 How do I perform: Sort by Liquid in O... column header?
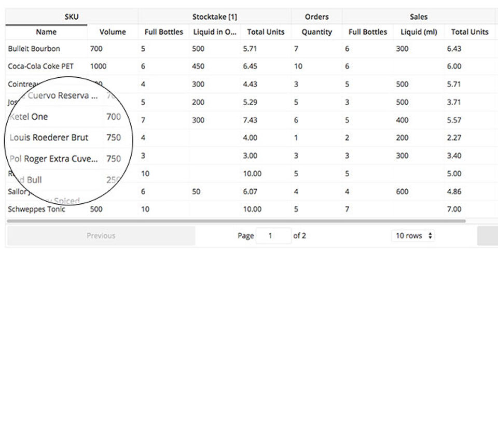(215, 32)
